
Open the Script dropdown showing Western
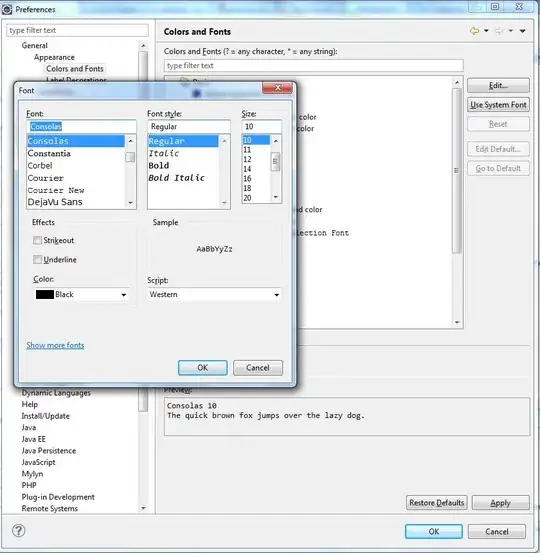tap(214, 294)
